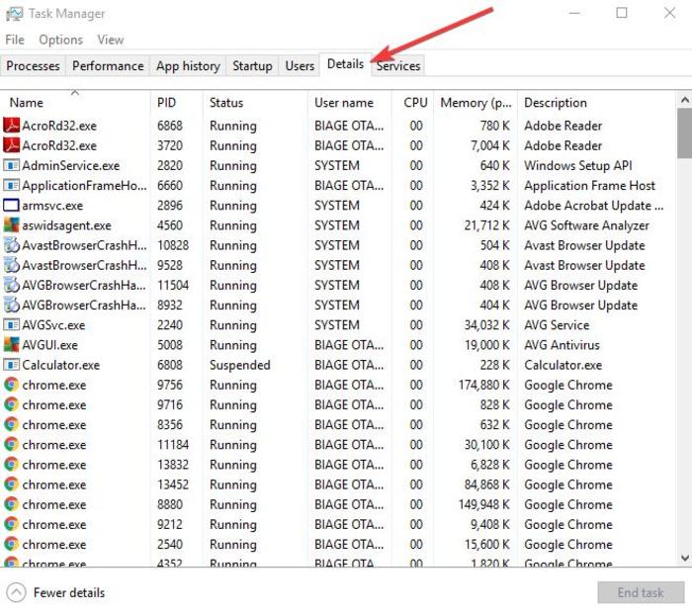The height and width of the screenshot is (616, 692).
Task: Click the Chrome icon for PID 9716
Action: (12, 404)
